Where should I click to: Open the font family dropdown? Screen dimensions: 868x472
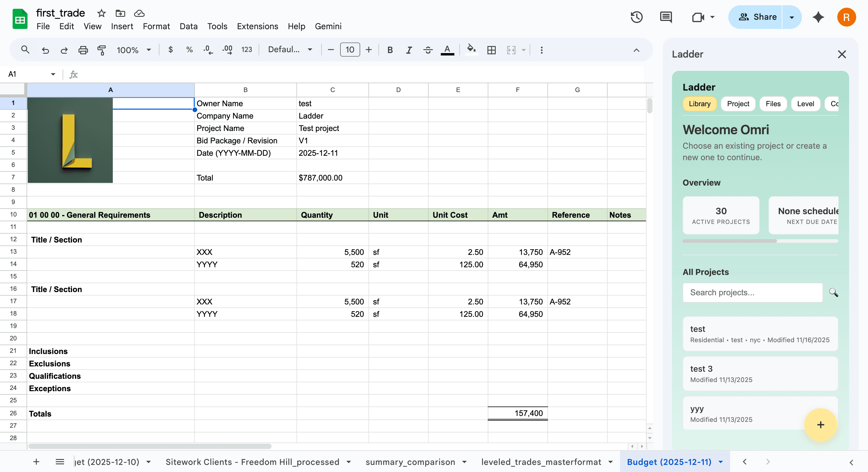(290, 50)
